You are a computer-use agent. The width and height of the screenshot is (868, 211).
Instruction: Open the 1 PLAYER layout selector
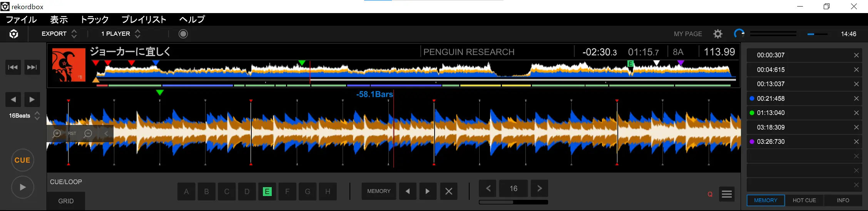pos(121,34)
